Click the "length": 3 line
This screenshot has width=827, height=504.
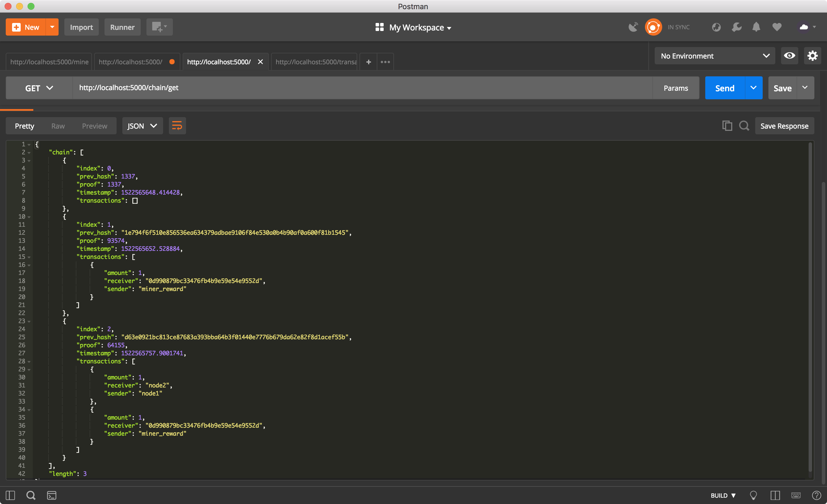pyautogui.click(x=68, y=474)
